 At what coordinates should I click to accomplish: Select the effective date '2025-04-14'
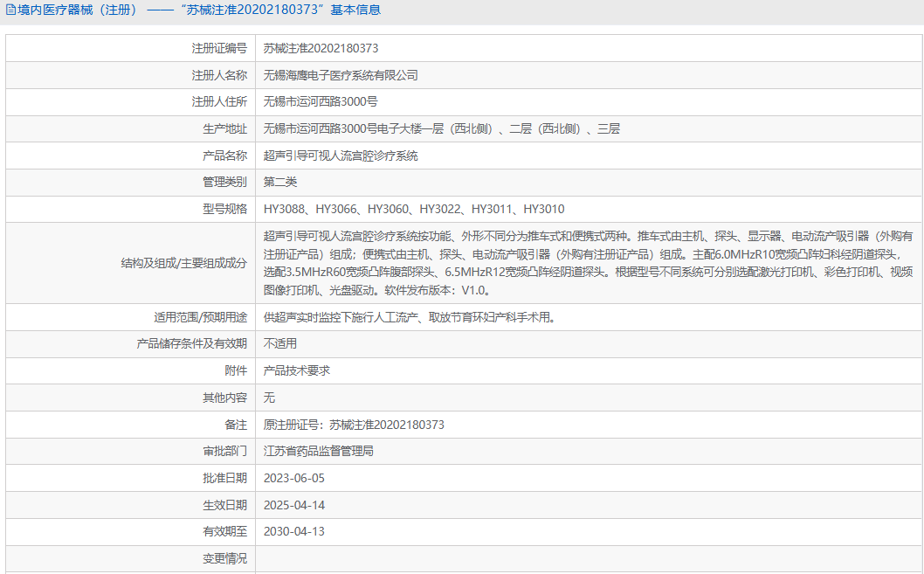[294, 505]
